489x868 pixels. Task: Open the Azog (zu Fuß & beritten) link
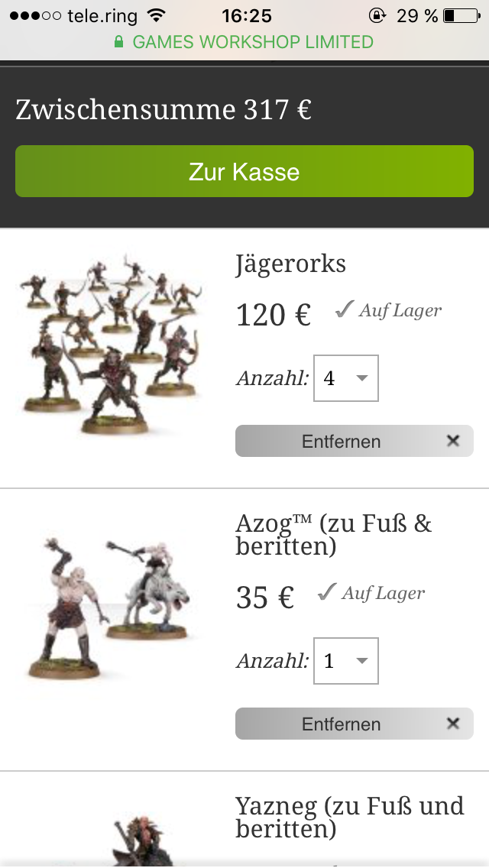(333, 535)
